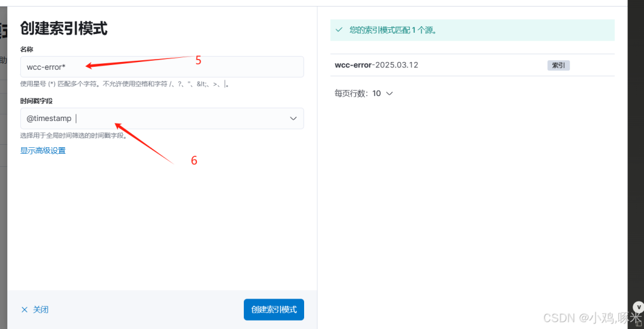Click the "您的索引模式匹配 1 个源。" message
644x329 pixels.
pos(392,30)
